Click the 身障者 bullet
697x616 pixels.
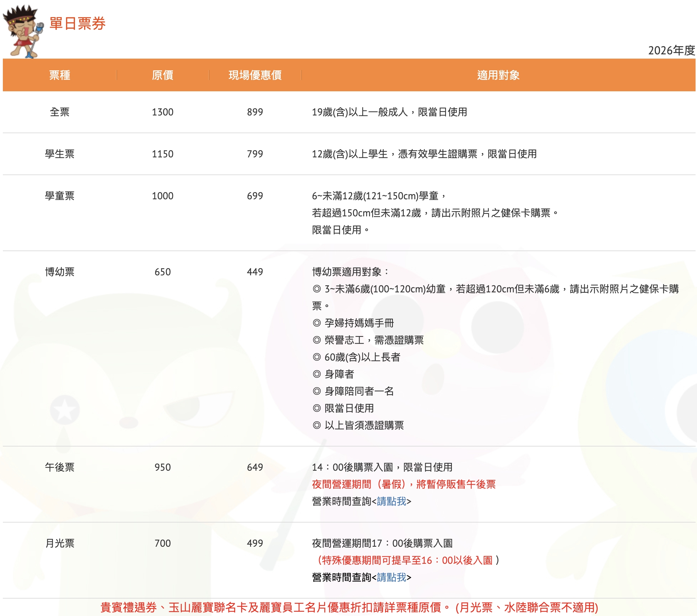pos(333,374)
